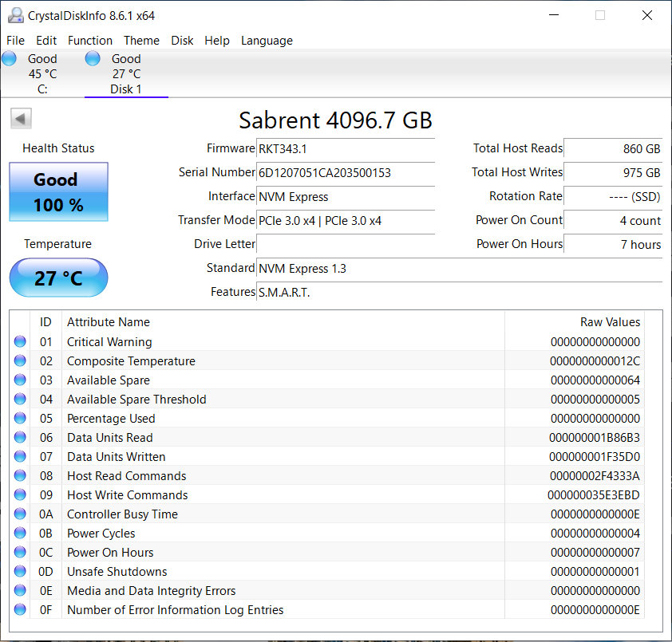Click the Unsafe Shutdowns status orb
This screenshot has height=642, width=672.
[20, 572]
